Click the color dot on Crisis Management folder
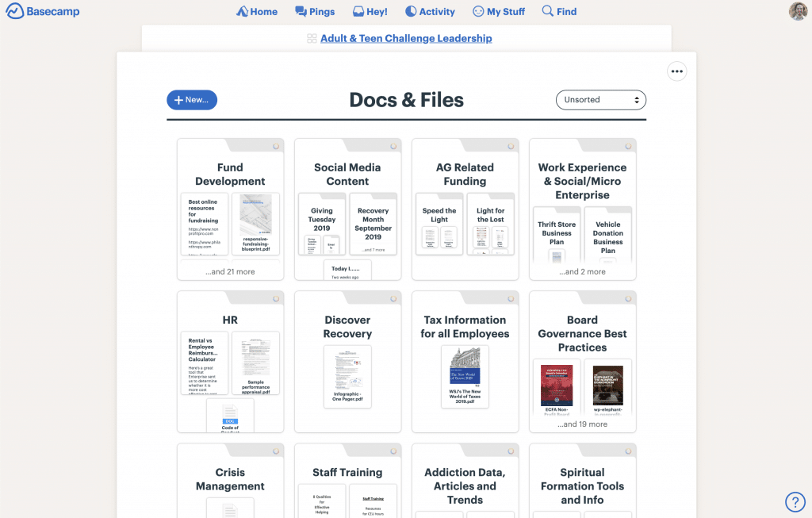 (x=276, y=451)
